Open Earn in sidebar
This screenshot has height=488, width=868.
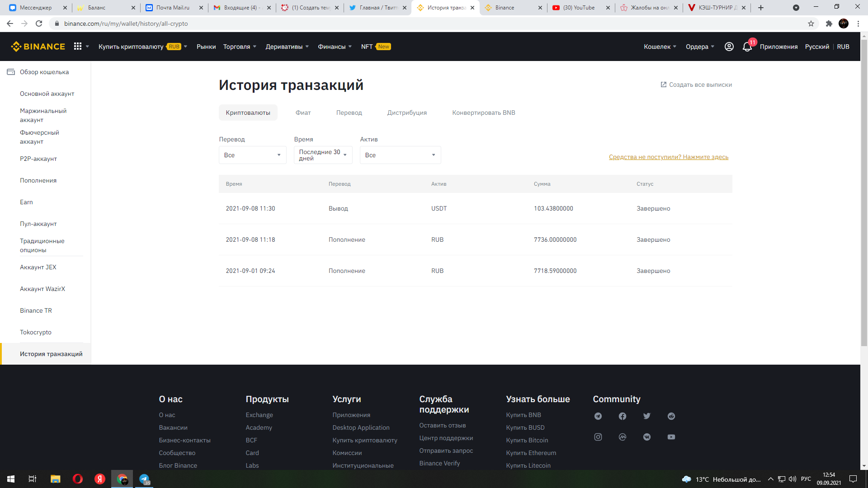(x=26, y=202)
